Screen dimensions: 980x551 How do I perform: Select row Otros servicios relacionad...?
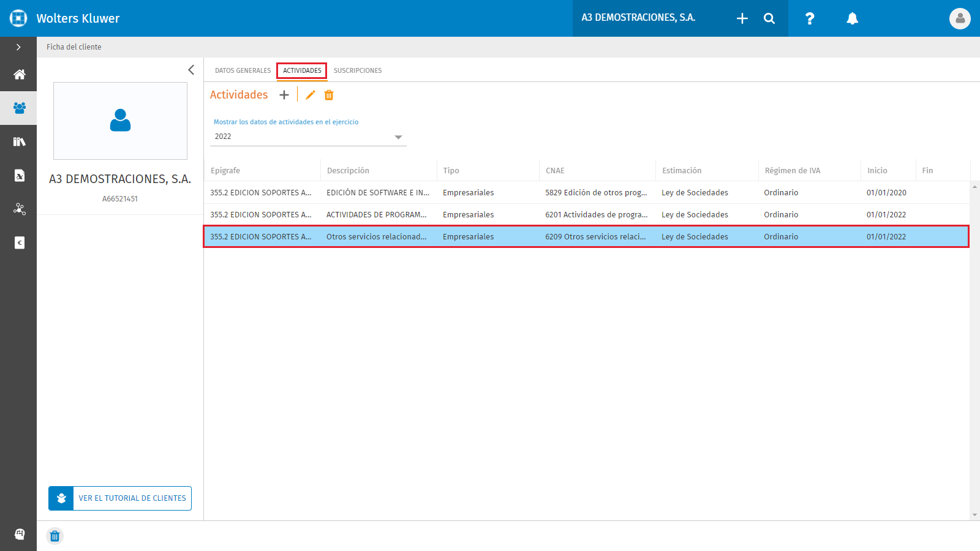pyautogui.click(x=586, y=236)
